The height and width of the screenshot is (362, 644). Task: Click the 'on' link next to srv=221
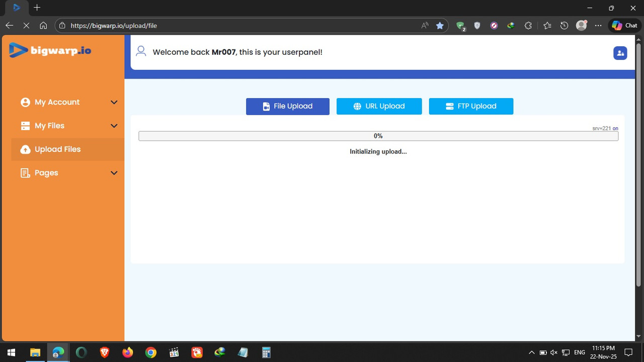point(615,128)
